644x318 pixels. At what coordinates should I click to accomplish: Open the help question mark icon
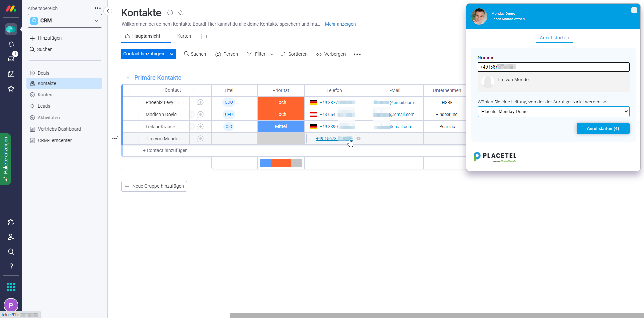(11, 266)
